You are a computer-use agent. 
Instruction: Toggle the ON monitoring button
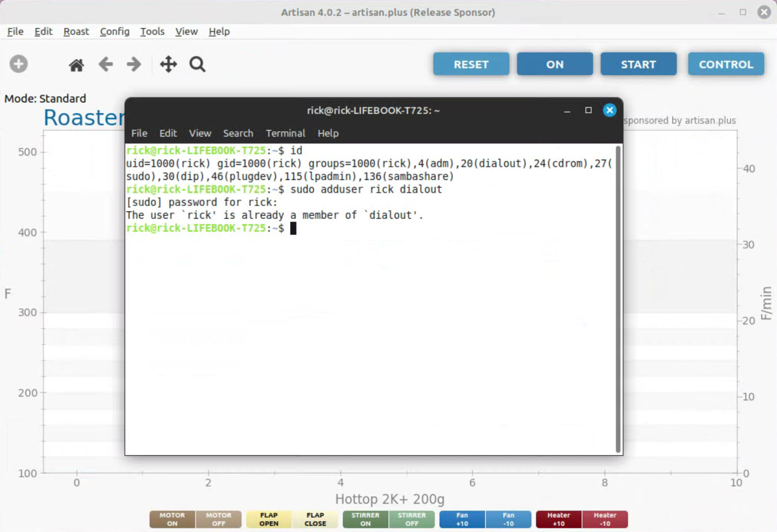coord(554,64)
